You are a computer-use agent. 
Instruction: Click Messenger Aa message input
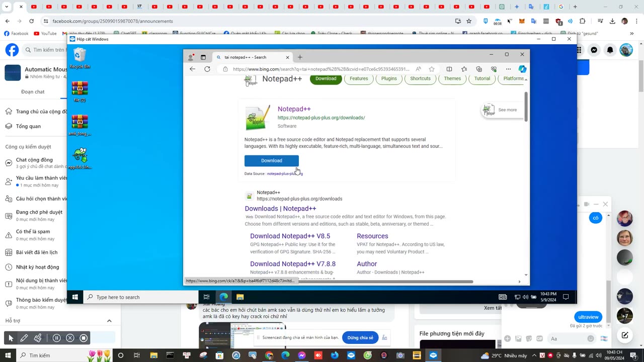(571, 339)
